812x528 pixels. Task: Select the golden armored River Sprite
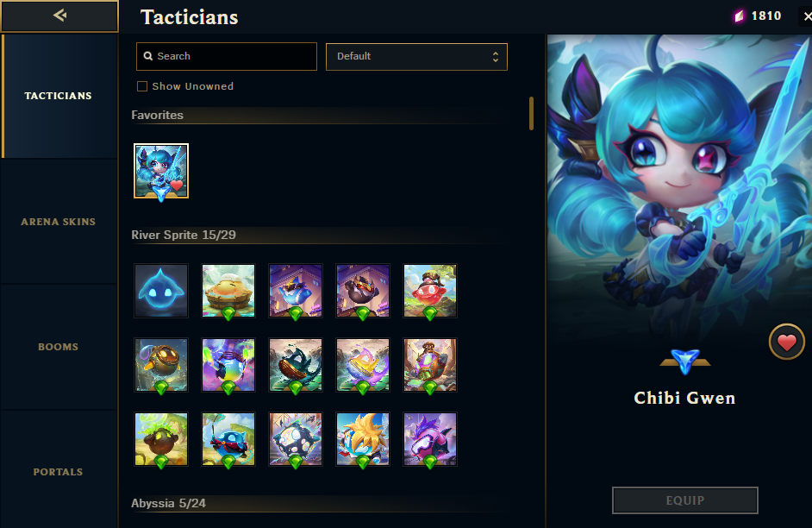click(x=161, y=365)
